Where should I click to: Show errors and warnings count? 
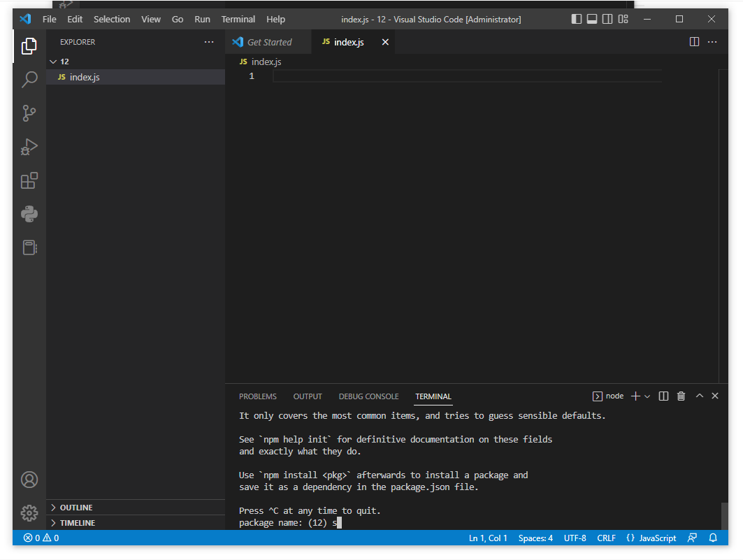point(41,538)
